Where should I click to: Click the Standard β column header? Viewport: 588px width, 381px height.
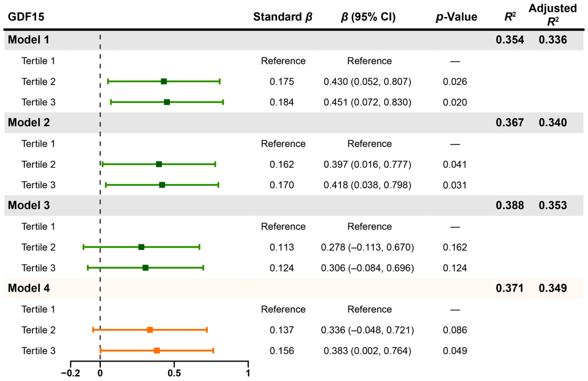click(x=283, y=17)
